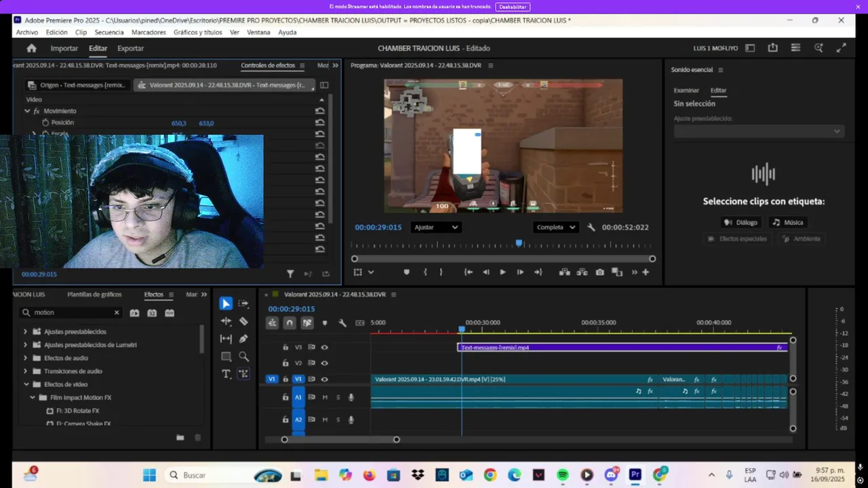
Task: Click the Deshabilitar streamer mode button
Action: pyautogui.click(x=513, y=7)
